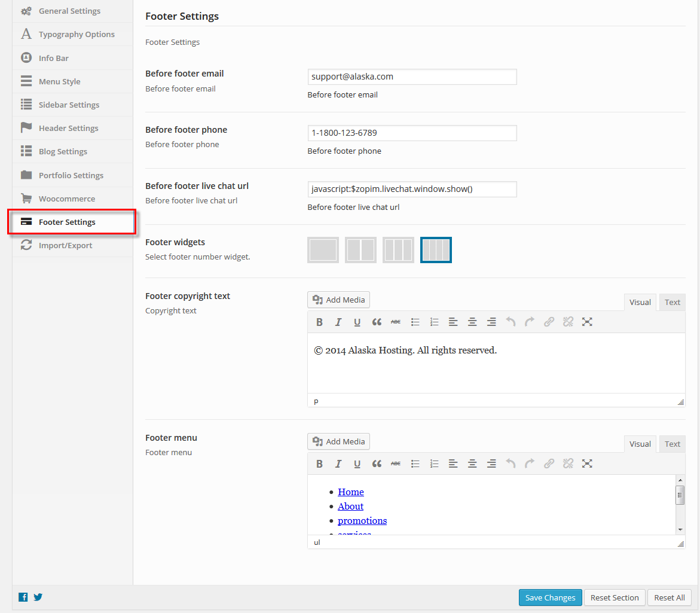The height and width of the screenshot is (613, 700).
Task: Open General Settings section
Action: [72, 11]
